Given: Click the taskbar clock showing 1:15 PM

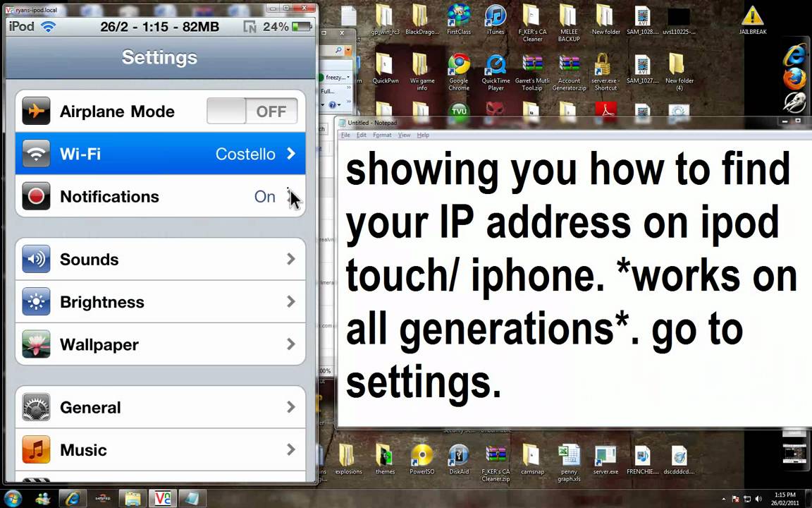Looking at the screenshot, I should coord(785,499).
